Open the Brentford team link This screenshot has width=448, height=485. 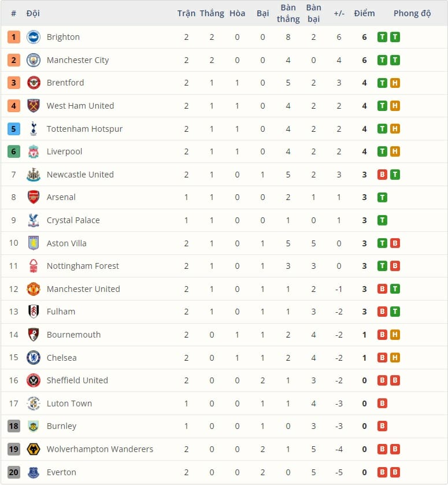coord(65,83)
